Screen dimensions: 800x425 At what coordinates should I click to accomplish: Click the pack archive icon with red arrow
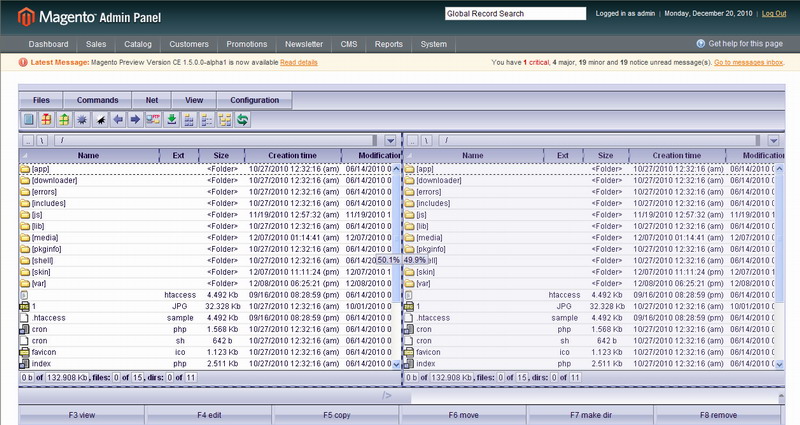click(46, 120)
